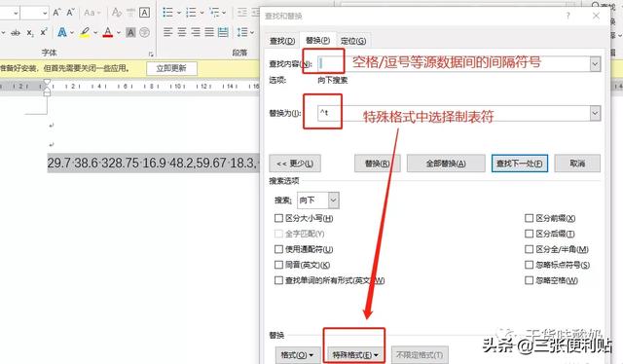This screenshot has height=364, width=623.
Task: Close the 查找和替换 dialog
Action: [x=596, y=16]
